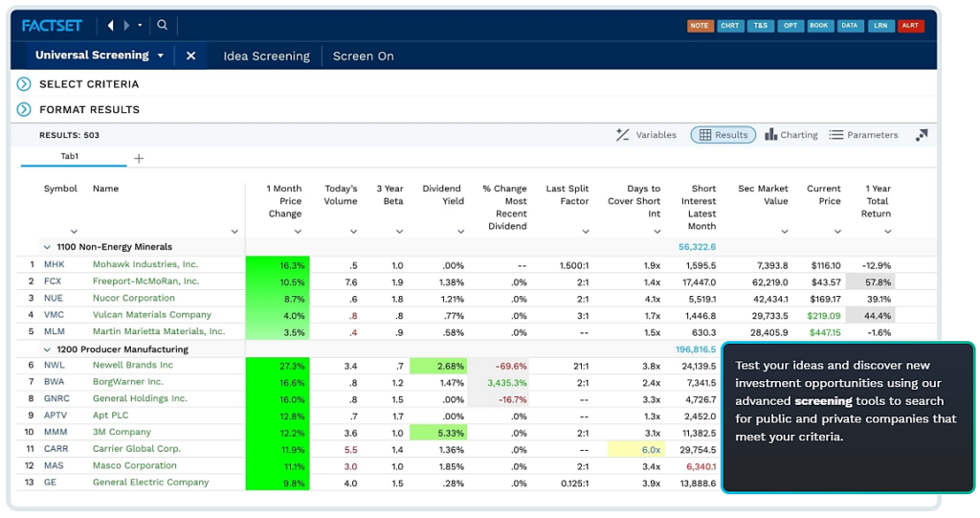Open Current Price column chevron

836,232
